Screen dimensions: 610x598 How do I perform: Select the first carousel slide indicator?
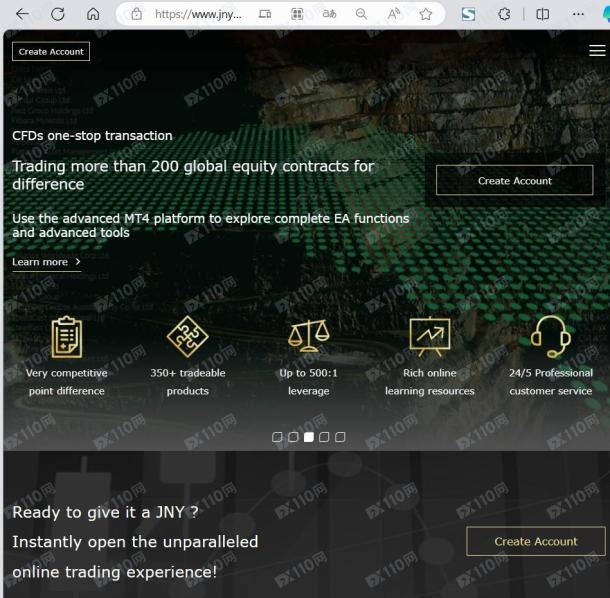pyautogui.click(x=277, y=437)
